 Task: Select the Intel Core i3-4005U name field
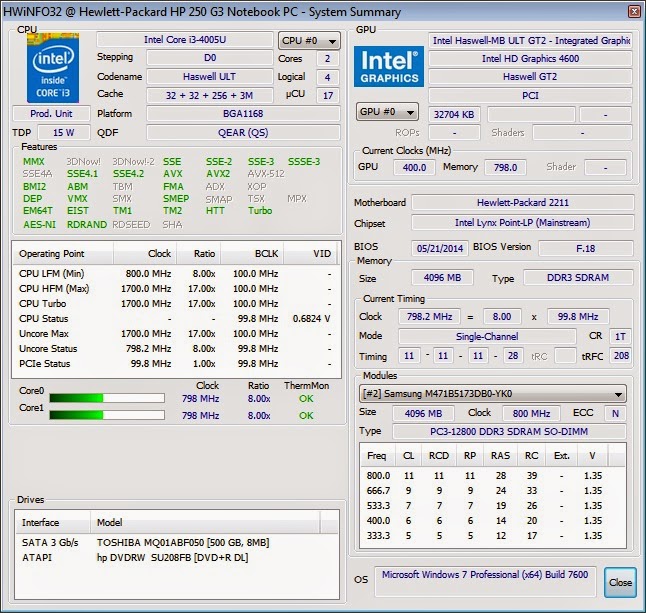tap(185, 40)
